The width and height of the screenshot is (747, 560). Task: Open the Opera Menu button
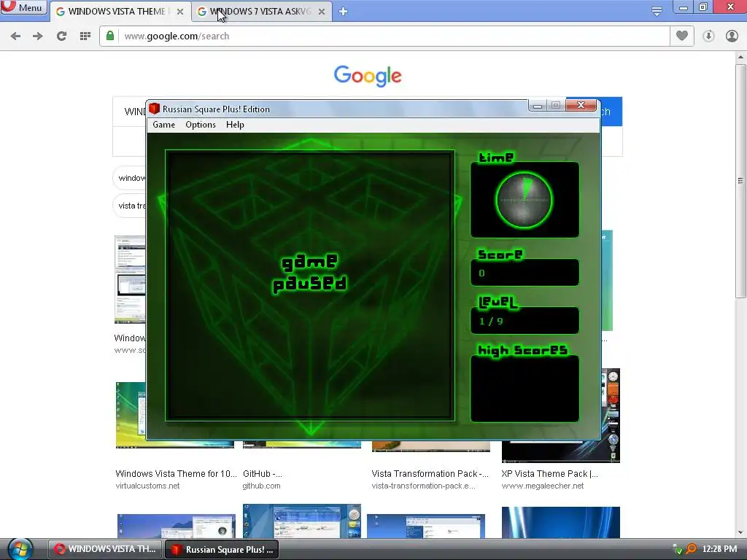[24, 7]
